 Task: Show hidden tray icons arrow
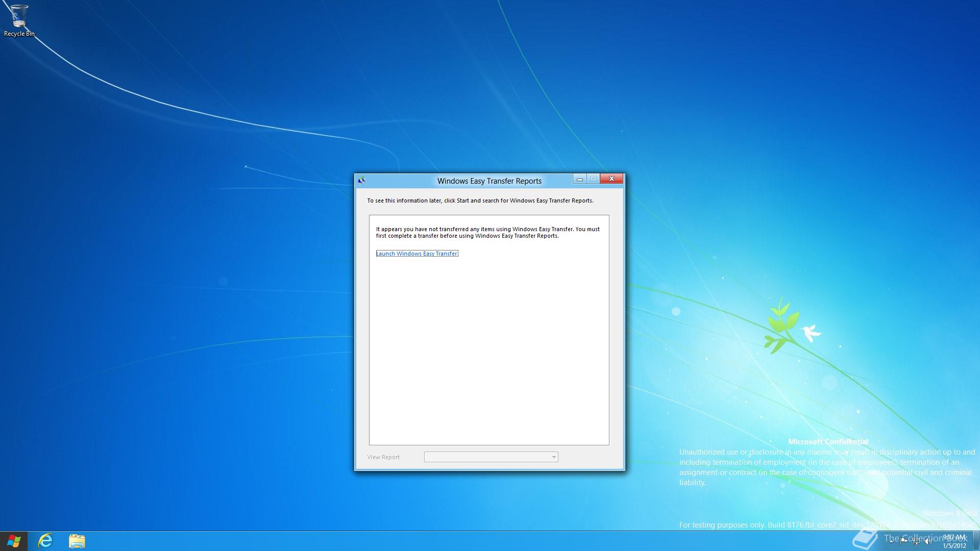(891, 541)
